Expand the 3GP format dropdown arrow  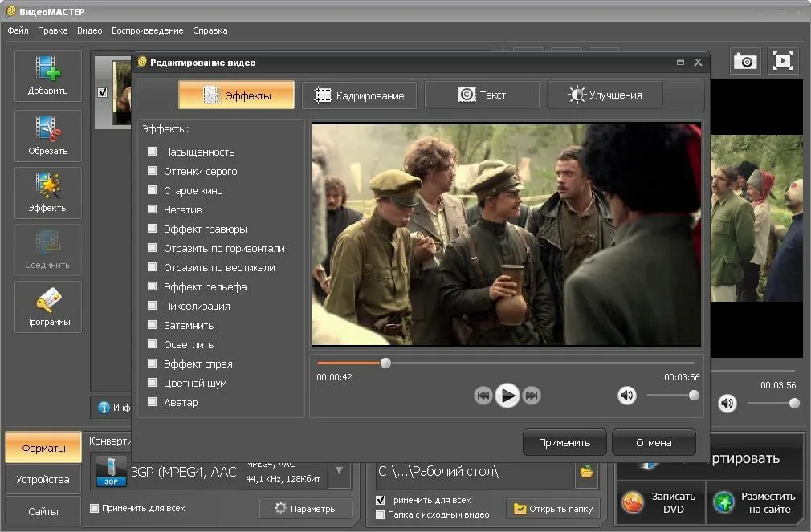click(x=339, y=471)
